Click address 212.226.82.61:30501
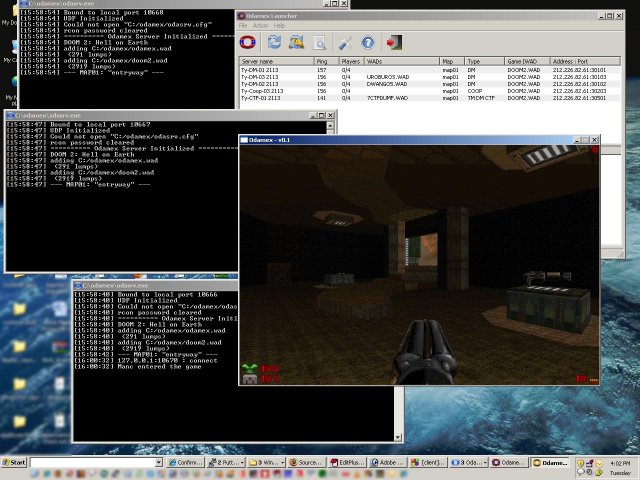This screenshot has width=640, height=480. [x=579, y=98]
